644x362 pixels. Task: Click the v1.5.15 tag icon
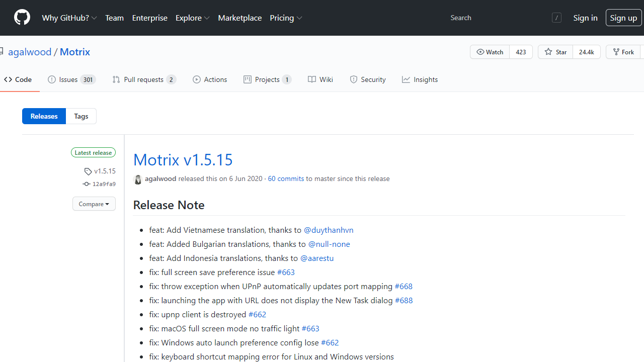[88, 171]
